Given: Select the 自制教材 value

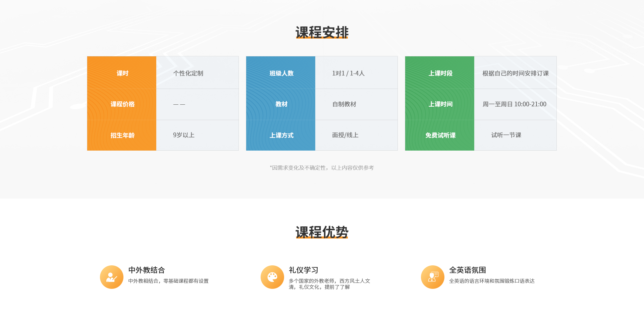Looking at the screenshot, I should pos(344,104).
